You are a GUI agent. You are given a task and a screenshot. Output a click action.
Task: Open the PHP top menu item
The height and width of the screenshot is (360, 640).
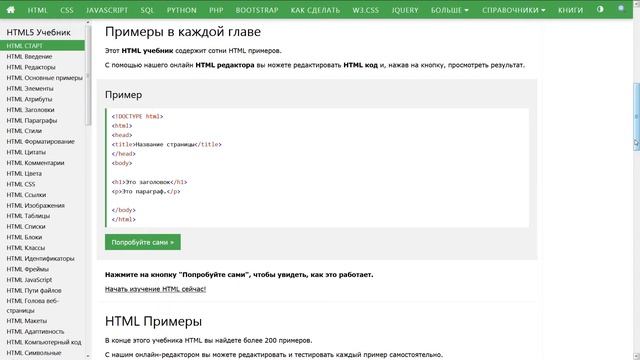pyautogui.click(x=216, y=10)
